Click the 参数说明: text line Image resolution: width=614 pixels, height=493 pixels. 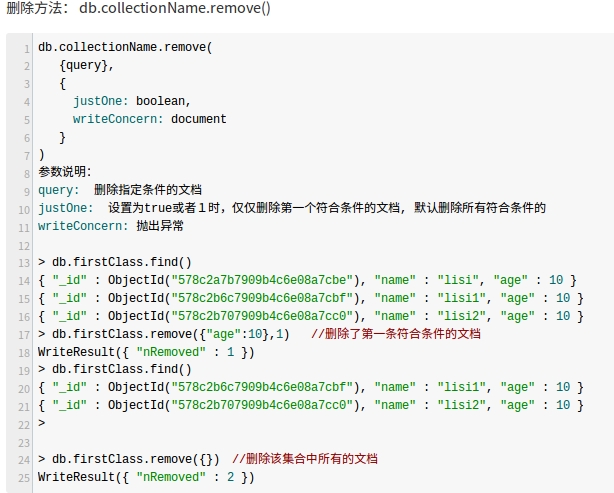tap(65, 172)
